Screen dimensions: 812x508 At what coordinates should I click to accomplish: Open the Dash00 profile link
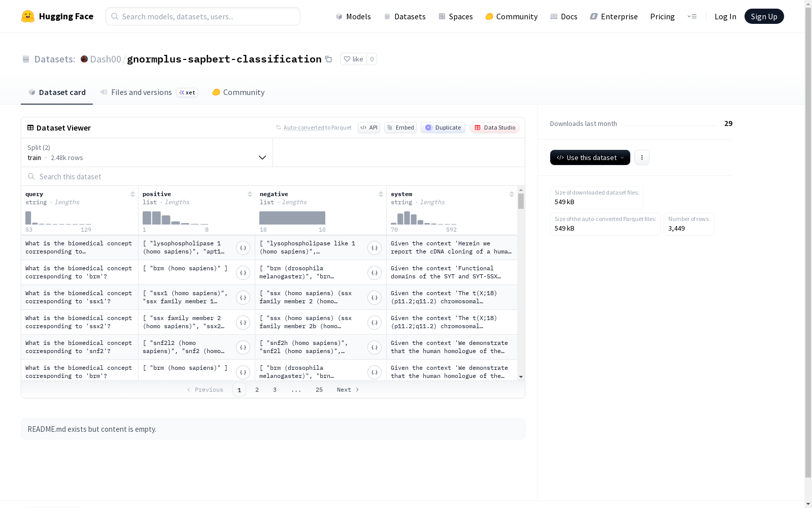(x=106, y=59)
